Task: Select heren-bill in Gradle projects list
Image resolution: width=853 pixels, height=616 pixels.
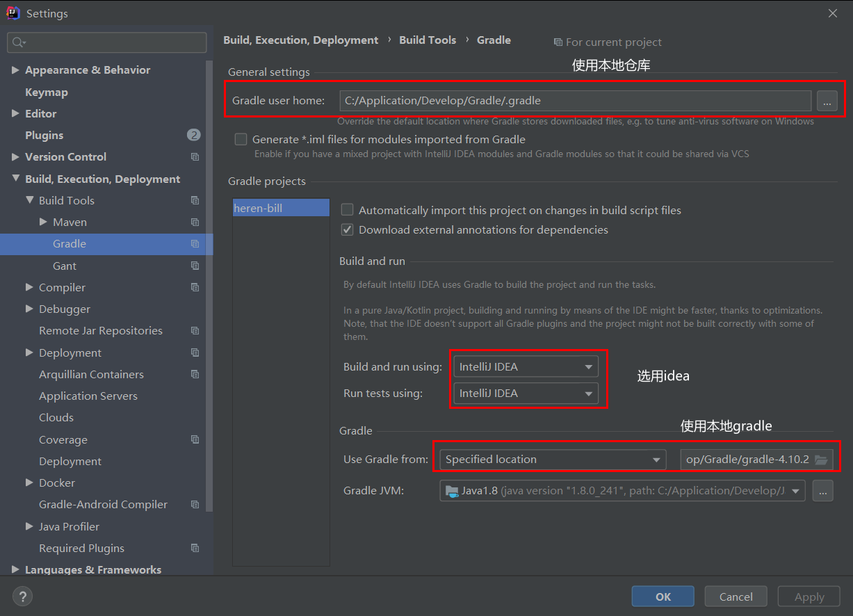Action: pyautogui.click(x=281, y=208)
